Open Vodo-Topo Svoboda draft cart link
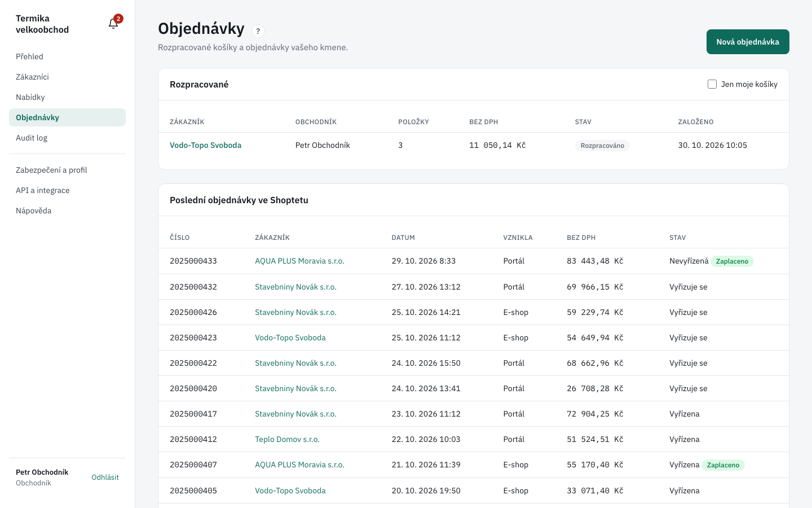The image size is (812, 508). [205, 145]
